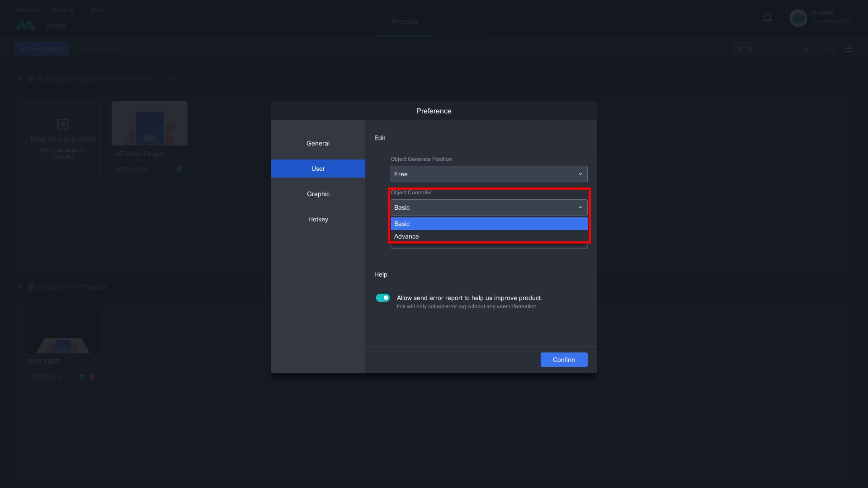Expand the Object Generate Position dropdown
The height and width of the screenshot is (488, 868).
click(488, 174)
